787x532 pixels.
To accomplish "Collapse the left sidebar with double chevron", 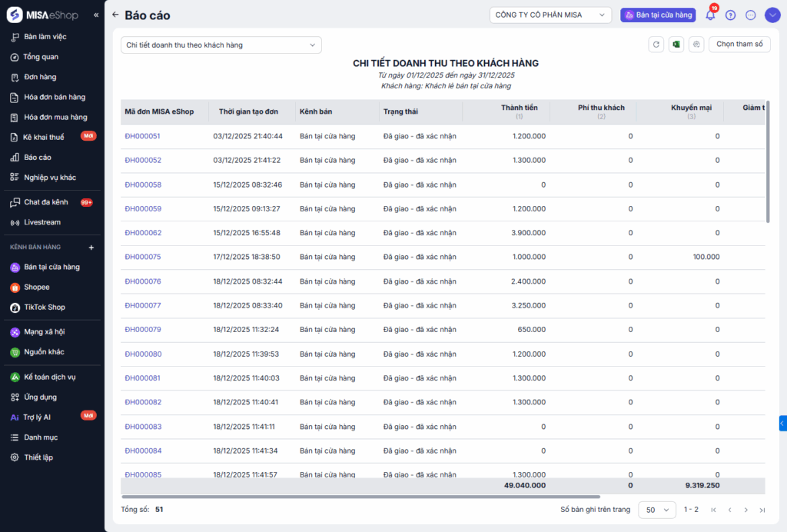I will (x=96, y=15).
